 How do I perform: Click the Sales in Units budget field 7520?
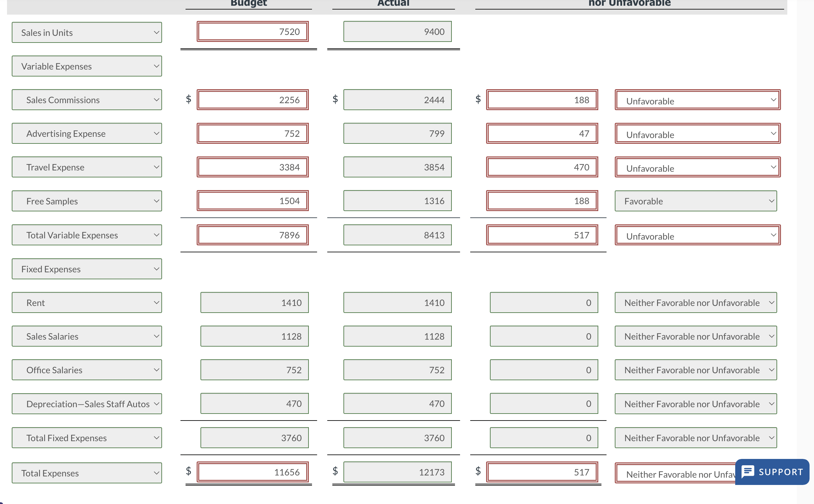[x=253, y=32]
